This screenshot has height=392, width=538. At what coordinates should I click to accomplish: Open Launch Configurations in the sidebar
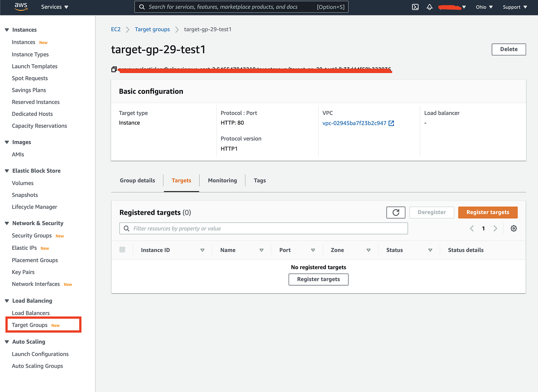tap(40, 354)
